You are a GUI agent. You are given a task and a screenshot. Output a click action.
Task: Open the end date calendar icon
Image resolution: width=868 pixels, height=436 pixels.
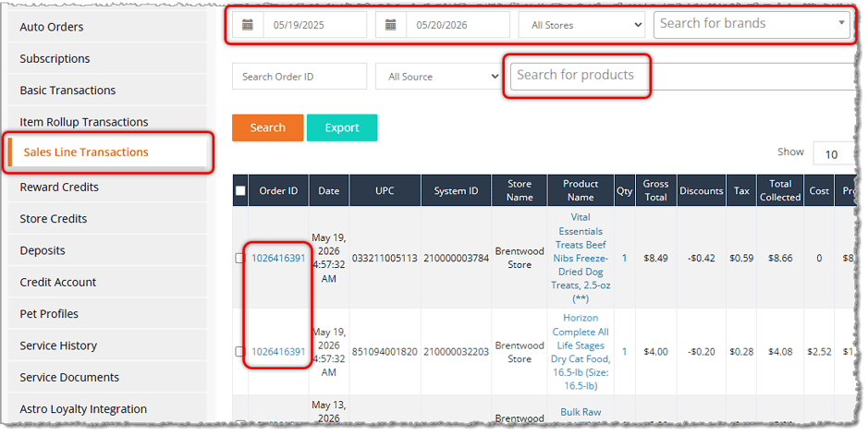[x=391, y=25]
